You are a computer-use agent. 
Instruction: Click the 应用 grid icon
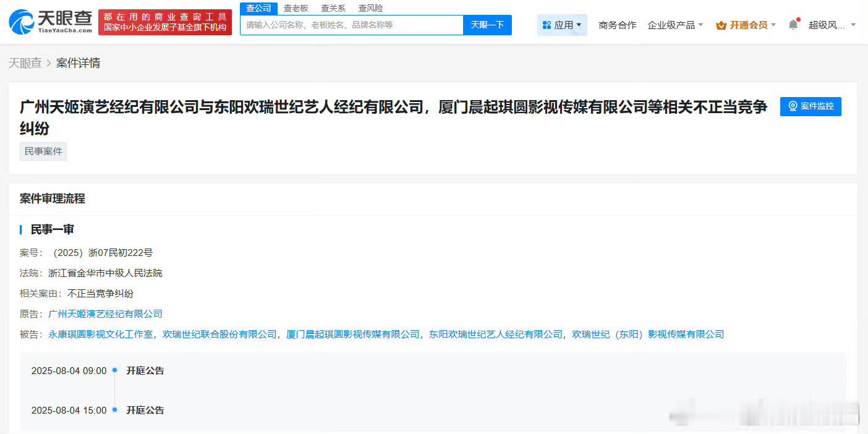click(x=547, y=25)
